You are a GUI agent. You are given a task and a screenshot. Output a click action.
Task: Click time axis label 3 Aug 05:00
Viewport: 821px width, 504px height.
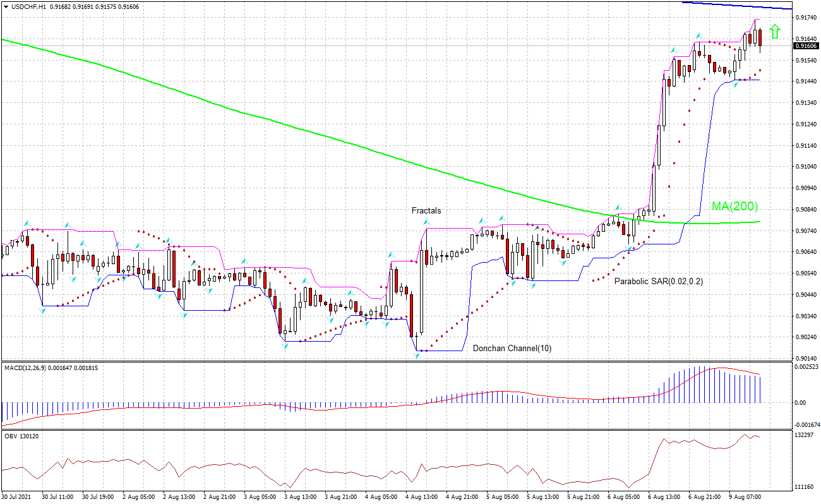[260, 497]
